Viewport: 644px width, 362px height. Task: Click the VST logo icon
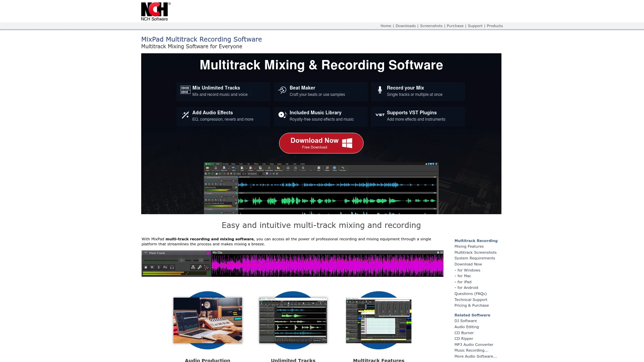point(380,115)
